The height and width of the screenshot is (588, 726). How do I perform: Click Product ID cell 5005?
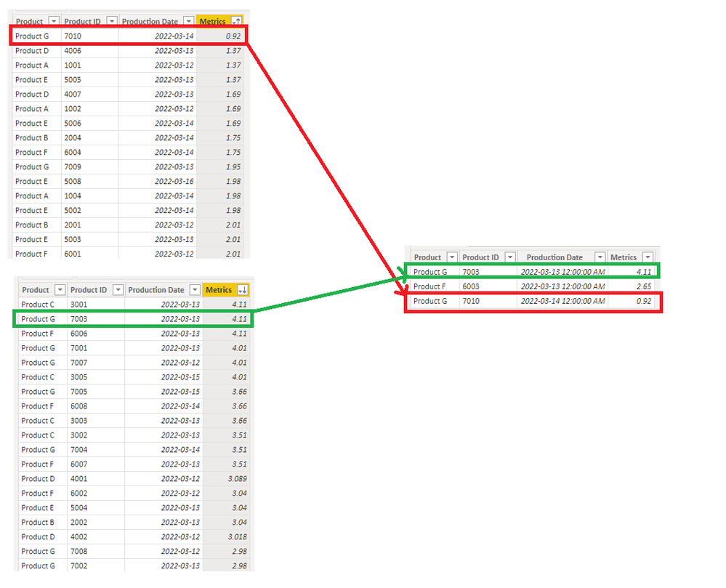tap(73, 80)
